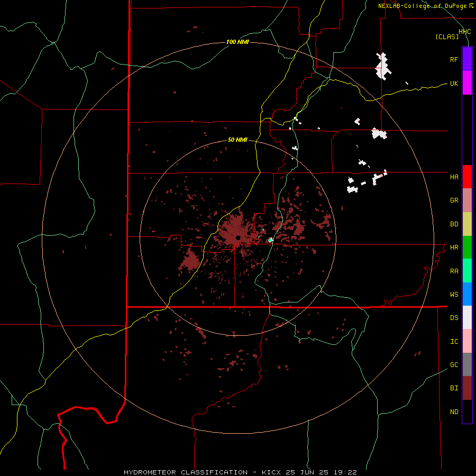This screenshot has height=476, width=476.
Task: Click the HR legend label
Action: point(454,248)
